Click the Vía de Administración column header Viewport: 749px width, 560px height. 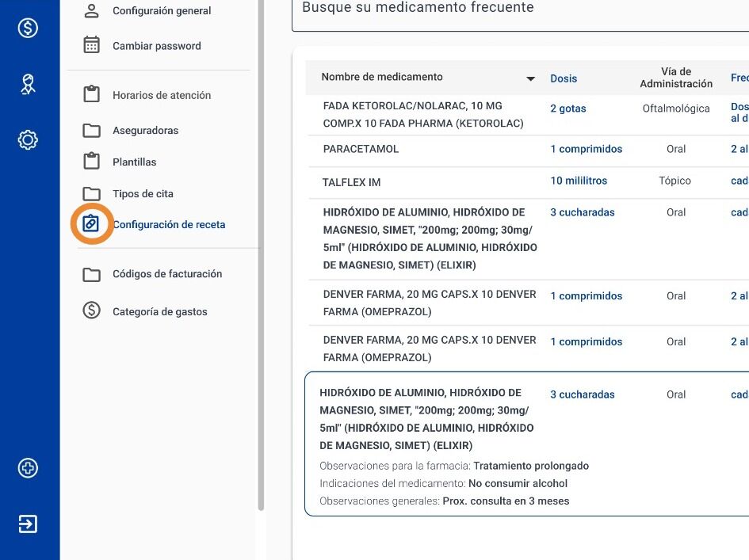[x=676, y=78]
